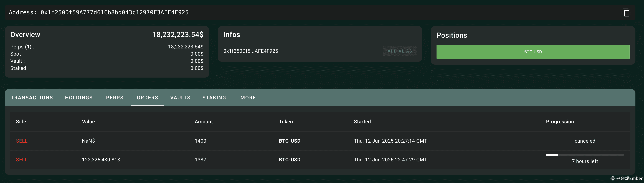
Task: Select BTC-USD token in the 1387 order row
Action: point(290,160)
